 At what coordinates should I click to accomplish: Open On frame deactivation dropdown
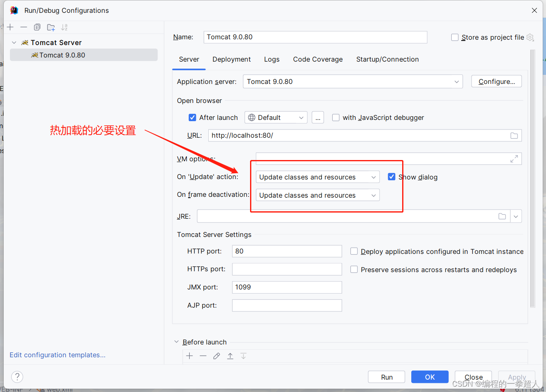click(x=317, y=195)
